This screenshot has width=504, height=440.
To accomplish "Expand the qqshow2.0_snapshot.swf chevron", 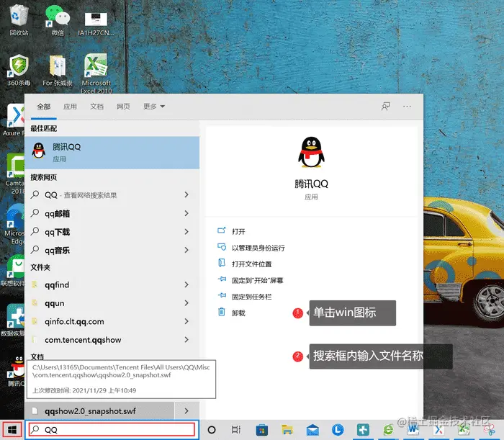I will (186, 410).
